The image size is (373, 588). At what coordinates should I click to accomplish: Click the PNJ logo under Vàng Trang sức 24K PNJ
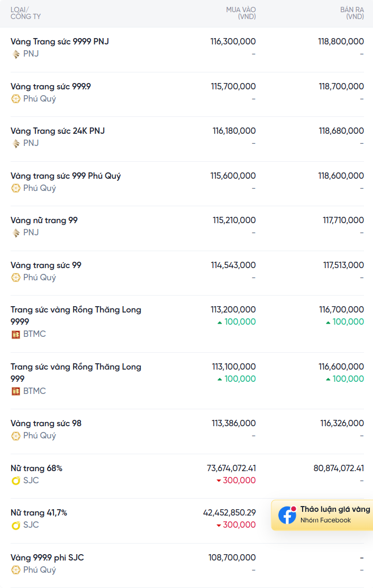point(16,143)
